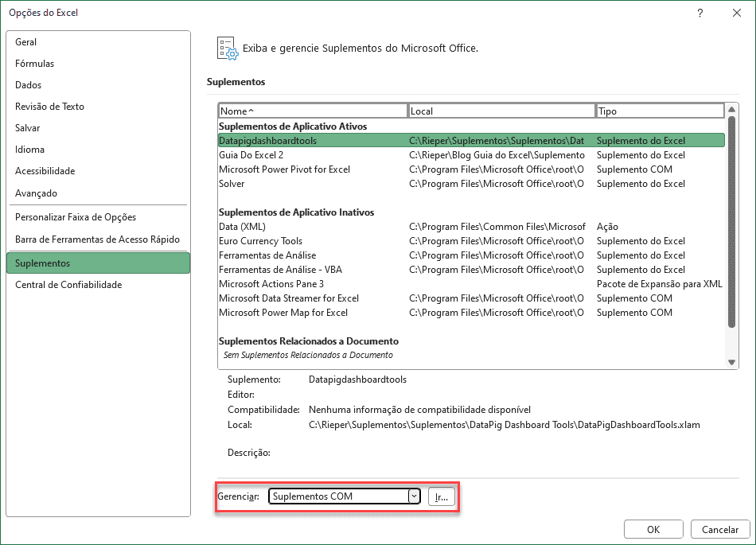Screen dimensions: 756x545
Task: Select the Suplementos category
Action: click(99, 263)
